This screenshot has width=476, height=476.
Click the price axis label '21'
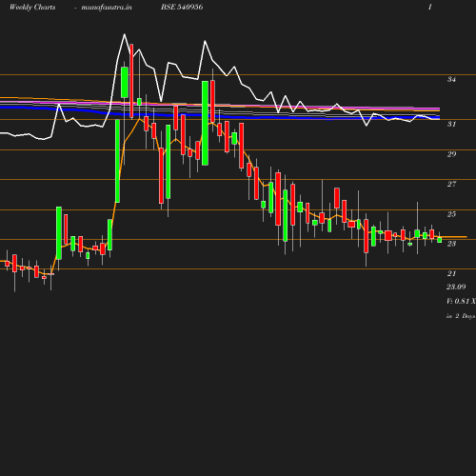tap(451, 273)
